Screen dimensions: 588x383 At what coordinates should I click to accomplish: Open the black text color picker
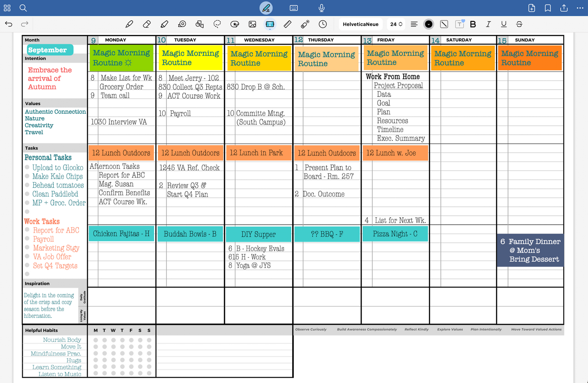(x=428, y=24)
